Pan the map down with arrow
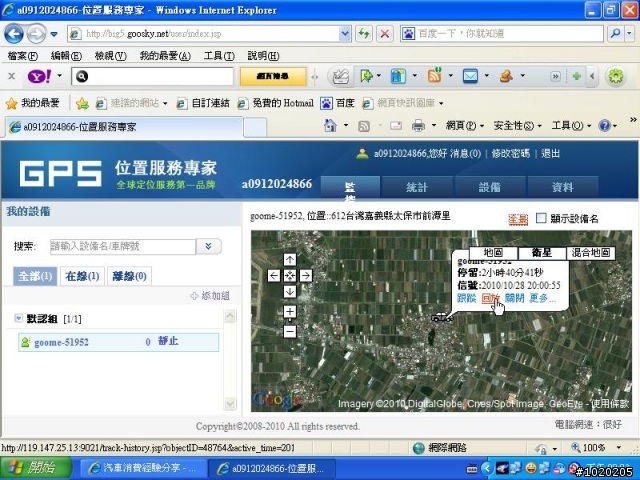640x480 pixels. pyautogui.click(x=290, y=291)
